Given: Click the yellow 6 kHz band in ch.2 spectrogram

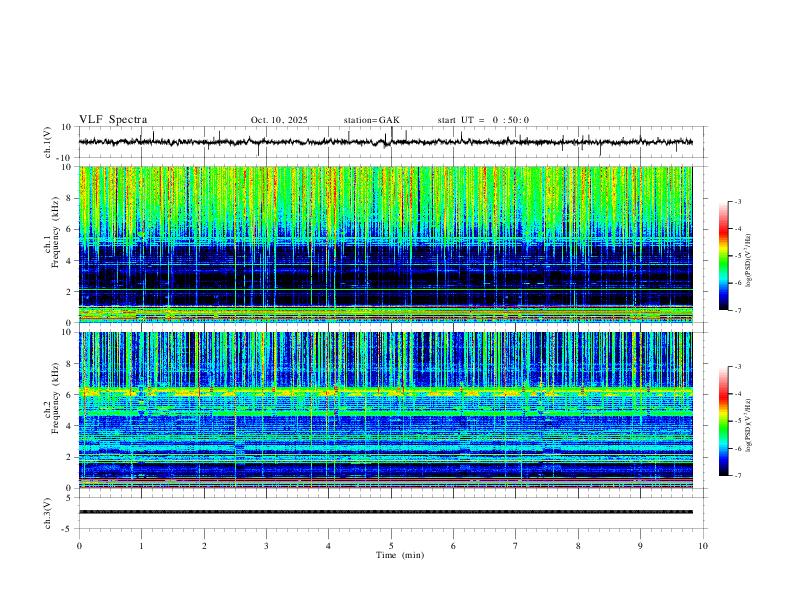Looking at the screenshot, I should point(386,391).
